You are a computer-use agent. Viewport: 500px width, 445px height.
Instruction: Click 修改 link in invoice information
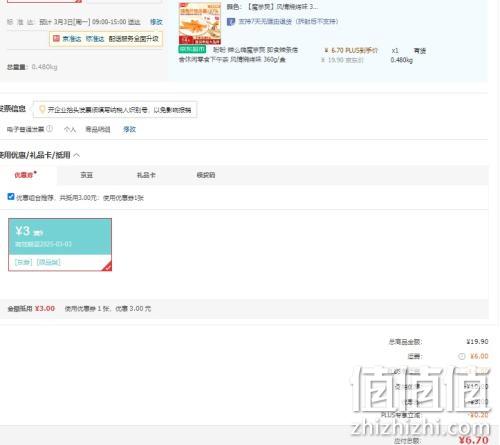click(129, 129)
